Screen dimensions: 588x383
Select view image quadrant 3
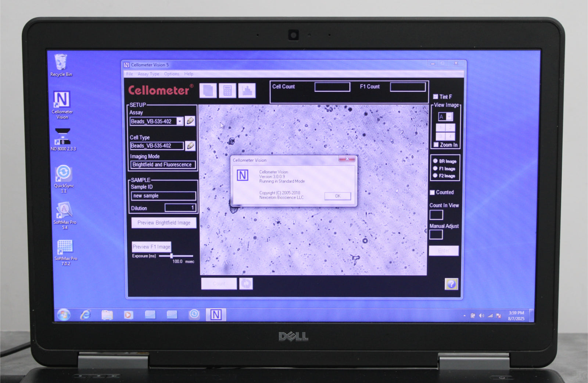coord(441,136)
